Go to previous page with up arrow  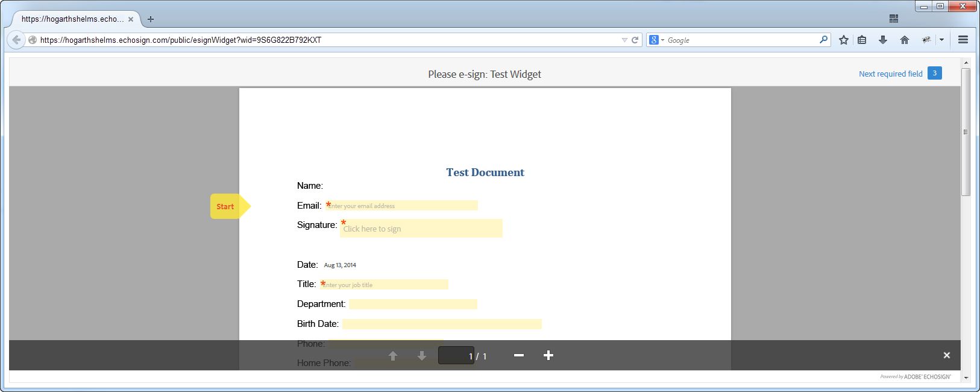[393, 356]
